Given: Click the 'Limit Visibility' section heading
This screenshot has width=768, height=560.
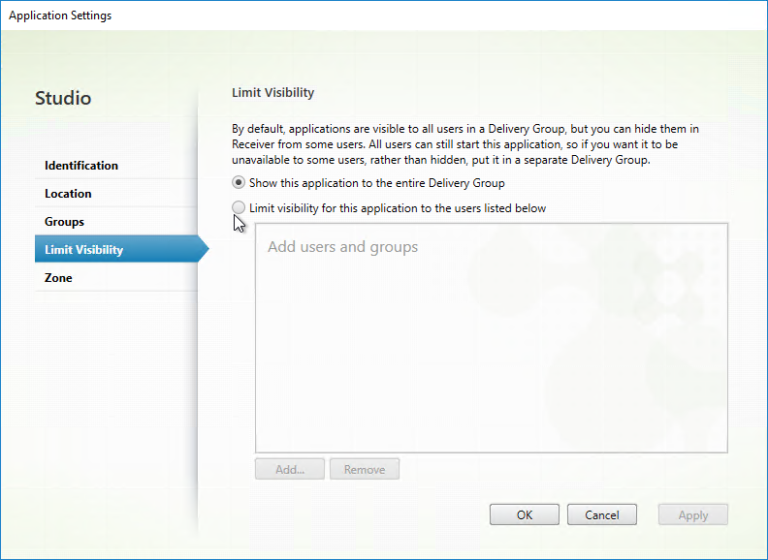Looking at the screenshot, I should [273, 93].
